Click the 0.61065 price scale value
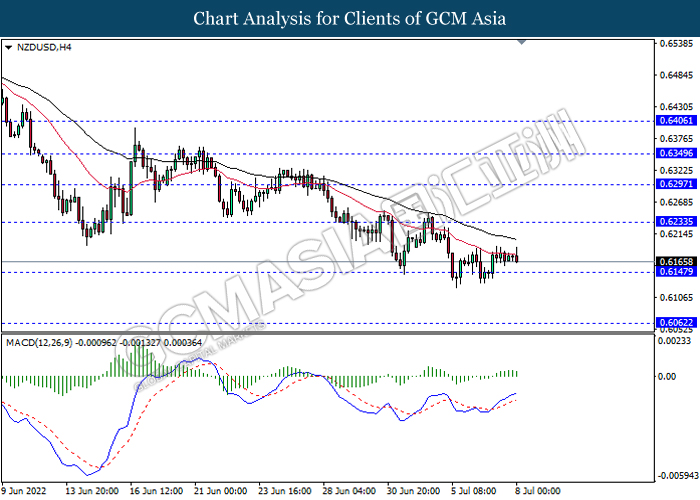 point(677,297)
